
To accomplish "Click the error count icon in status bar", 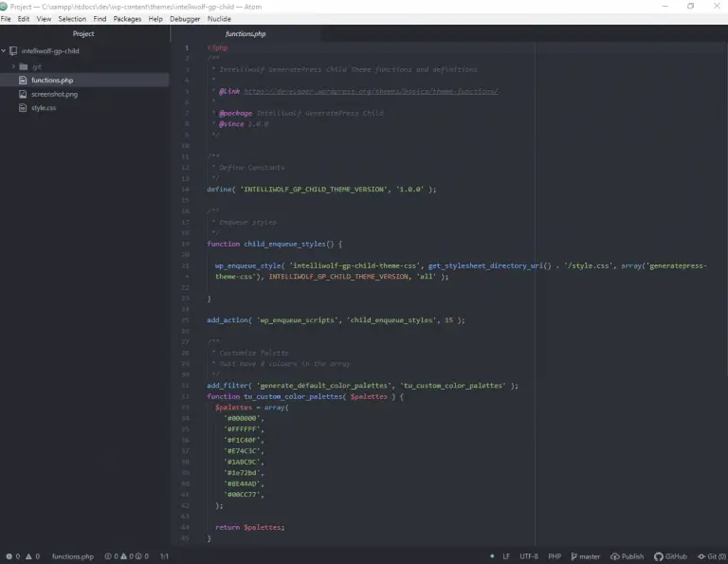I will 9,556.
